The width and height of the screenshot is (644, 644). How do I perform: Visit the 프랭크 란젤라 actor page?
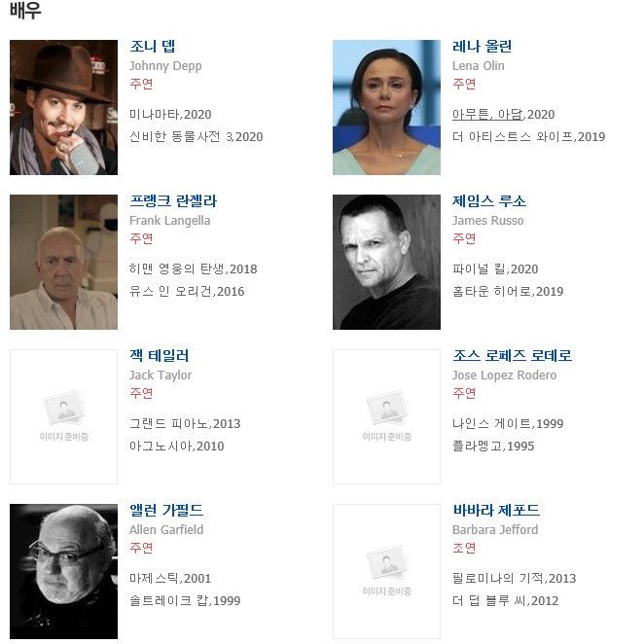(x=173, y=200)
